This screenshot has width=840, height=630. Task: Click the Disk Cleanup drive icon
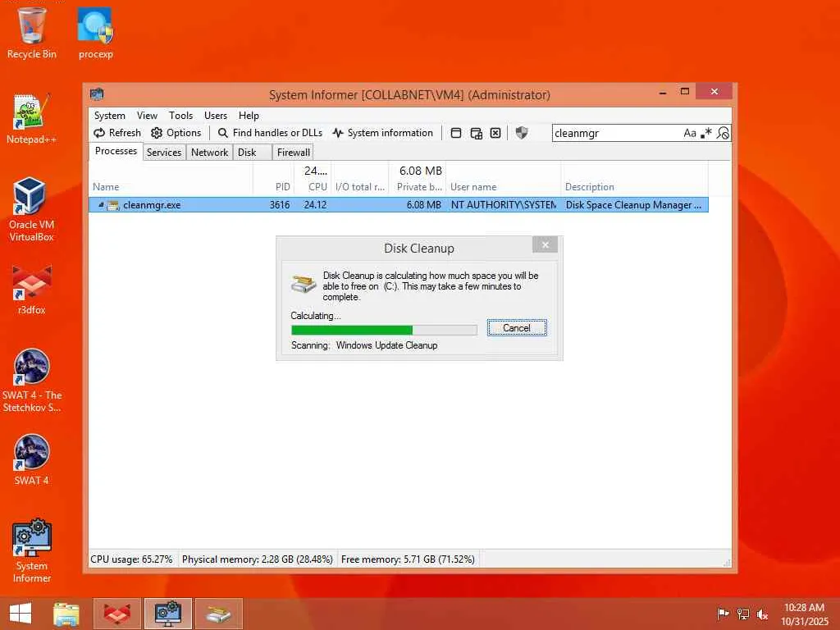pyautogui.click(x=304, y=284)
